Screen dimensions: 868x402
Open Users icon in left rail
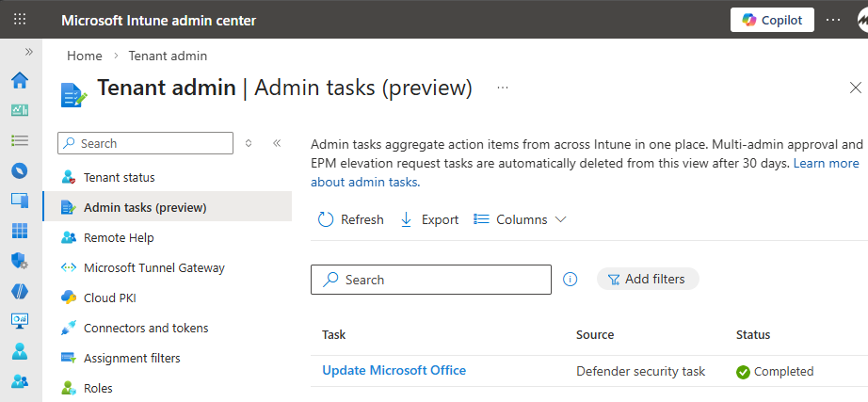[19, 351]
